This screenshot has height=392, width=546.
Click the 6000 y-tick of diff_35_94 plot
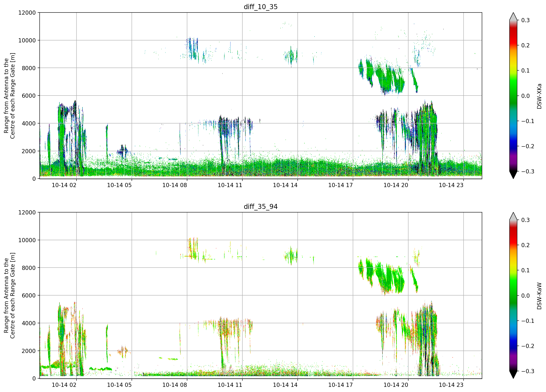(x=29, y=296)
